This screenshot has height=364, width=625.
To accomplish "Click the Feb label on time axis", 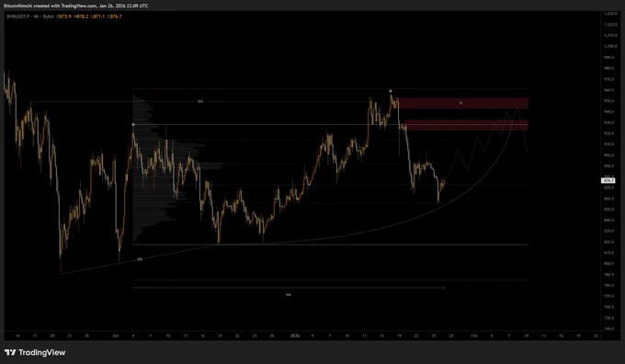I will click(474, 336).
